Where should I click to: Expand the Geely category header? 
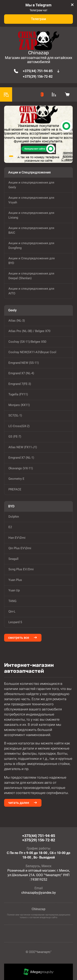[x=39, y=310]
